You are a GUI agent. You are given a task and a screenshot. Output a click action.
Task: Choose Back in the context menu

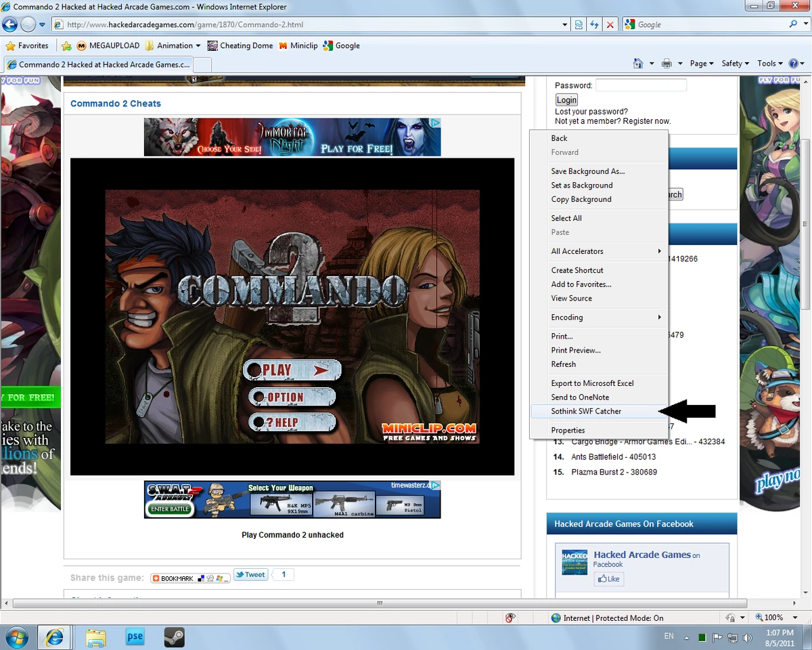(x=599, y=138)
